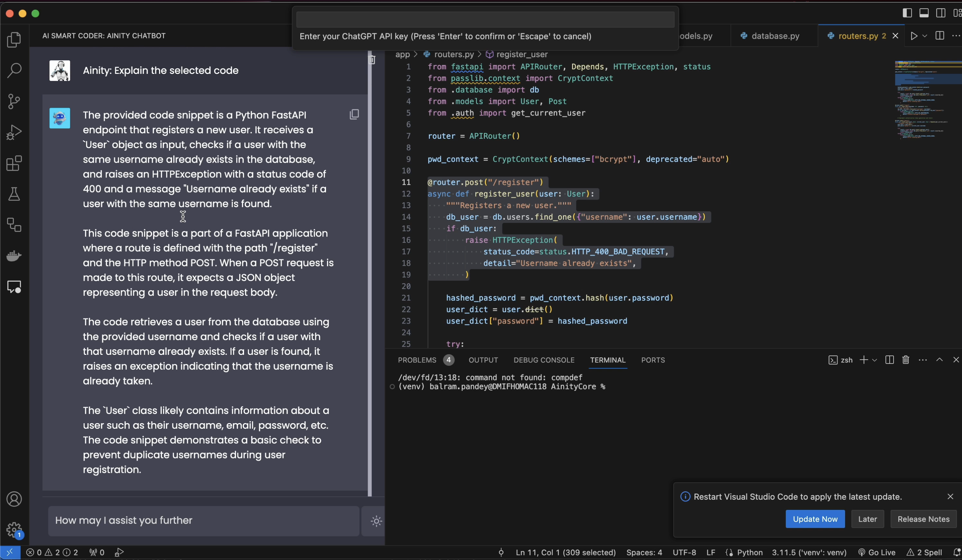962x560 pixels.
Task: Open the 2 Spell warnings entry
Action: (925, 552)
